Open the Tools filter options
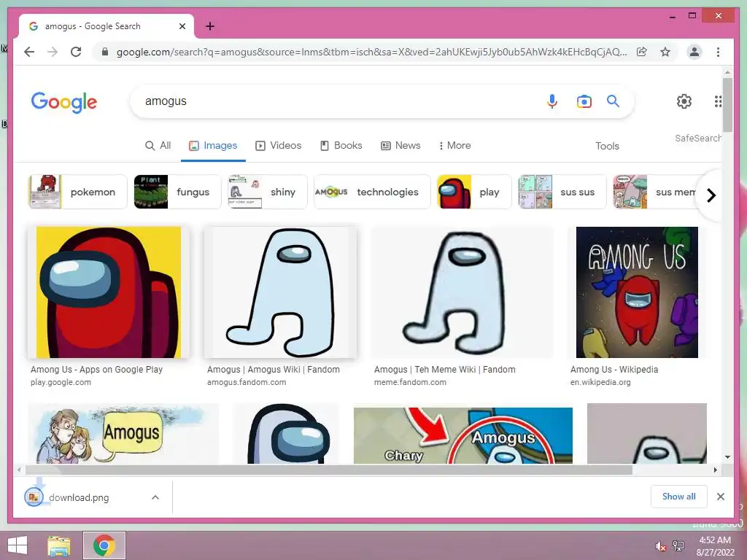Viewport: 747px width, 560px height. coord(607,146)
